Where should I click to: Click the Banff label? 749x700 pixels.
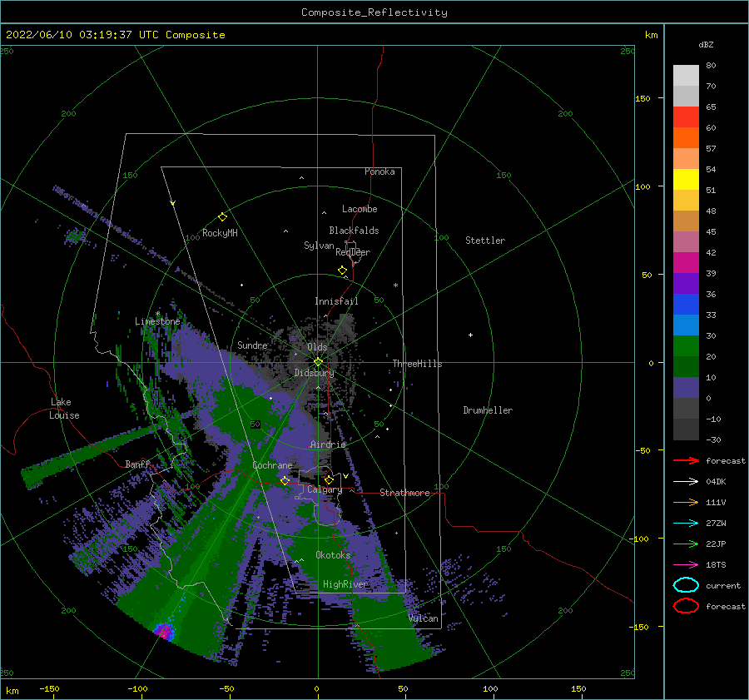coord(137,464)
